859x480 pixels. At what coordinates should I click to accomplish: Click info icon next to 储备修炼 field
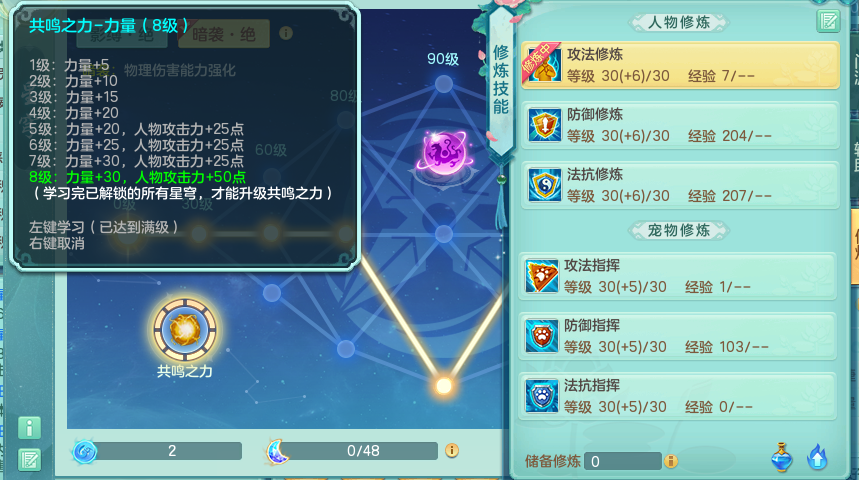pyautogui.click(x=671, y=461)
